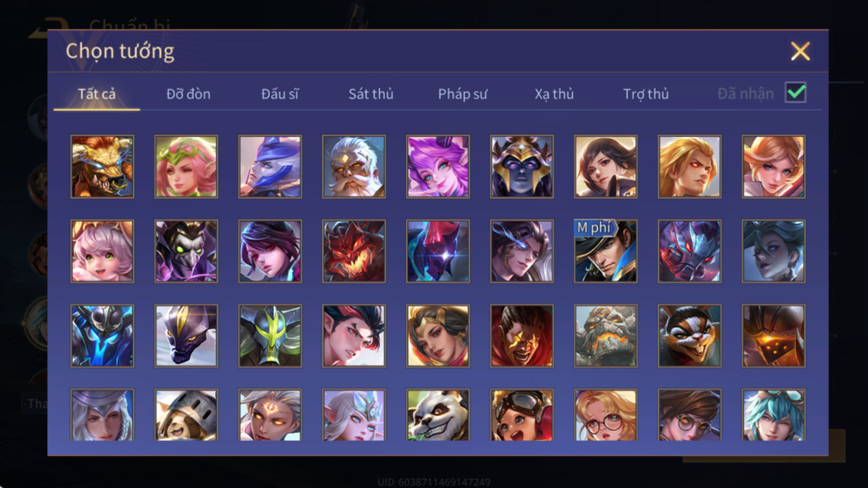Pick the stone golem hero portrait
Viewport: 868px width, 488px height.
pos(606,336)
